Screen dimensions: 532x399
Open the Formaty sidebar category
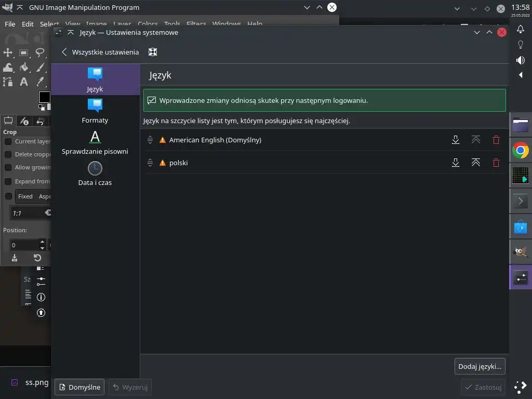pyautogui.click(x=95, y=111)
